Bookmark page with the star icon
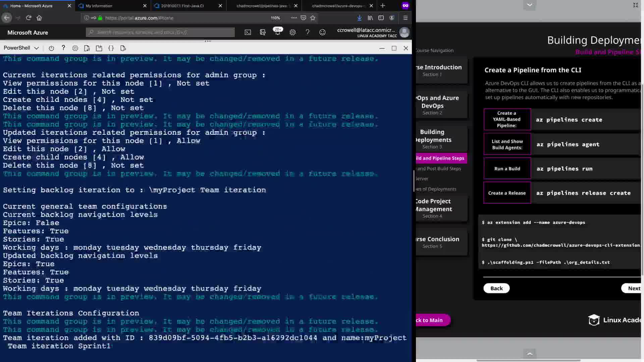 pos(313,18)
